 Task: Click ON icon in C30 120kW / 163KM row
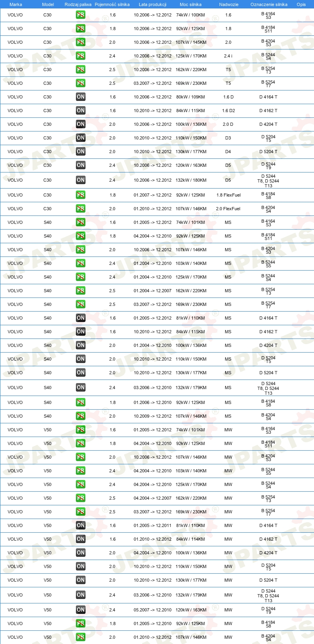pyautogui.click(x=81, y=165)
